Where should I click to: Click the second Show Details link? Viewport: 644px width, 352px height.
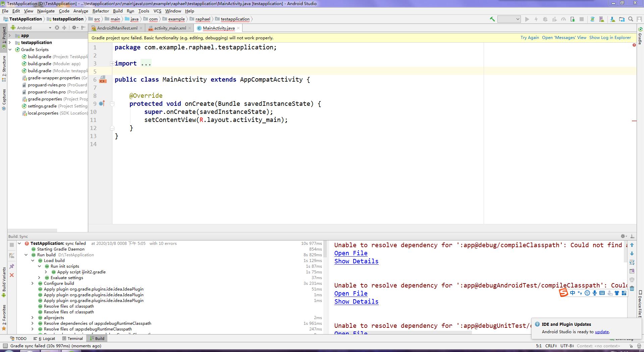(x=356, y=302)
